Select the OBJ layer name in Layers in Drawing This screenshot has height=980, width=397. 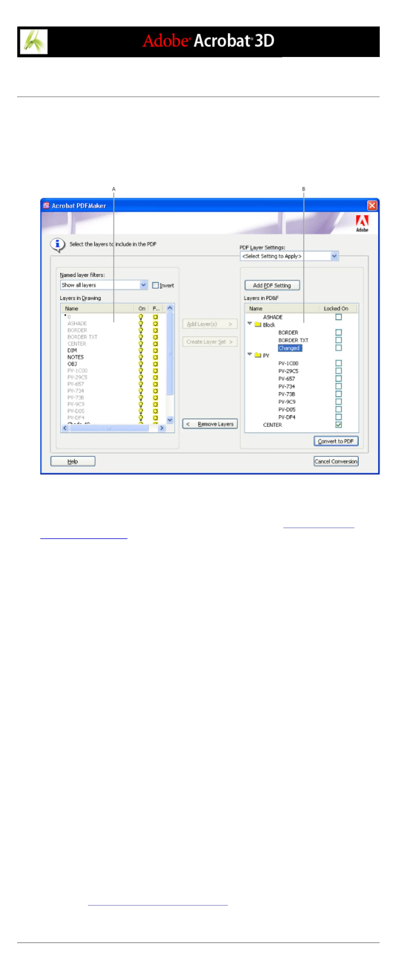pos(72,364)
